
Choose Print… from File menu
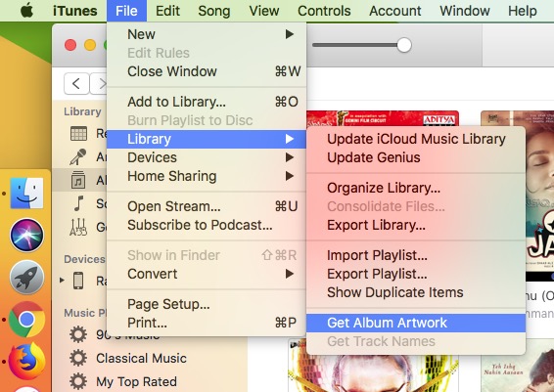[207, 323]
